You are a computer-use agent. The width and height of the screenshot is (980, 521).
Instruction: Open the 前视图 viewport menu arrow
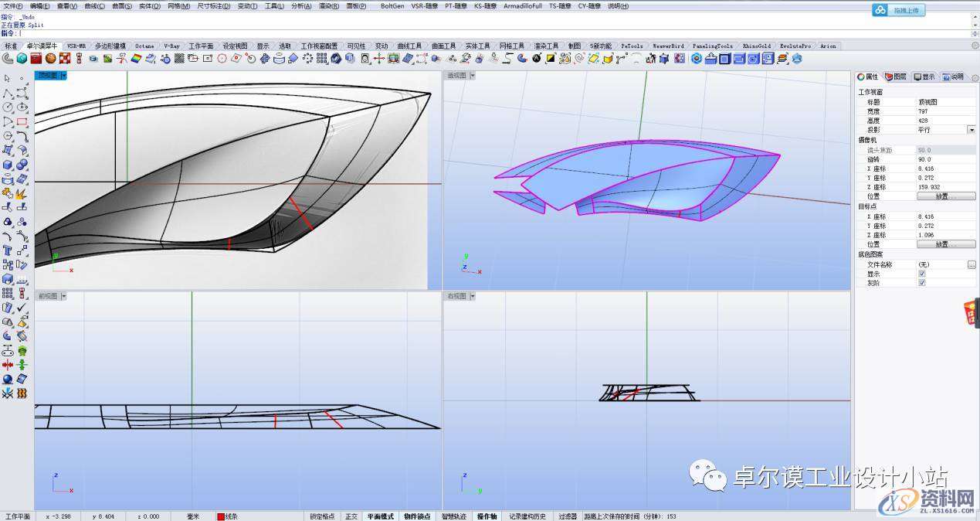pos(63,296)
